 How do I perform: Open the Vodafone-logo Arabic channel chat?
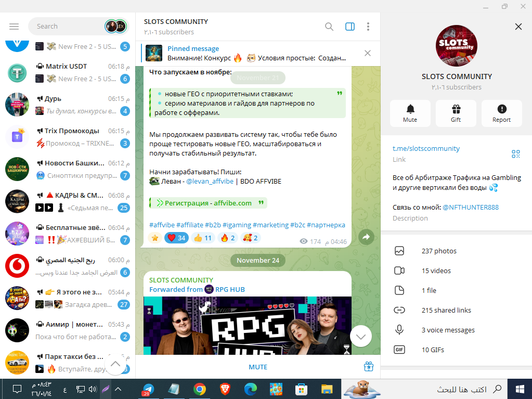(68, 266)
